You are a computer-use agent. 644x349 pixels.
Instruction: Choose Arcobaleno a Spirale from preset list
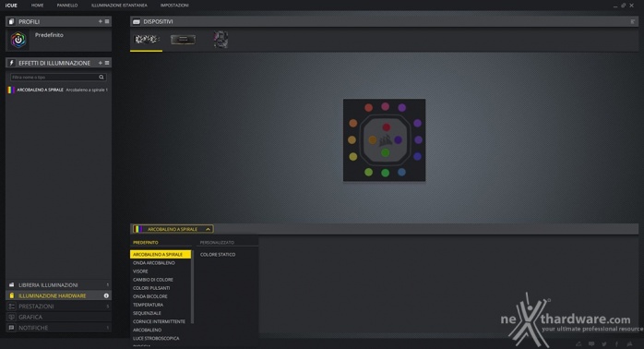pyautogui.click(x=161, y=255)
